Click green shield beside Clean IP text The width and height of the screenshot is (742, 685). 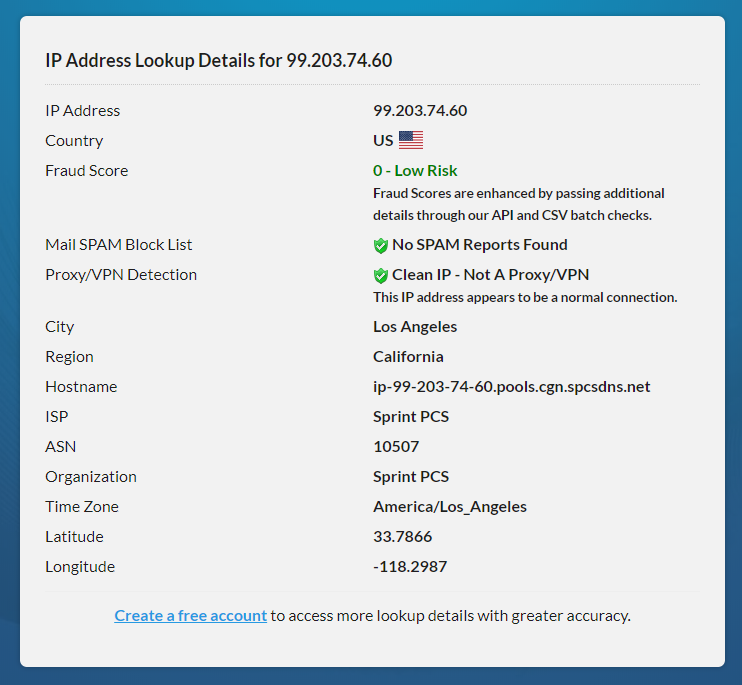pyautogui.click(x=380, y=275)
